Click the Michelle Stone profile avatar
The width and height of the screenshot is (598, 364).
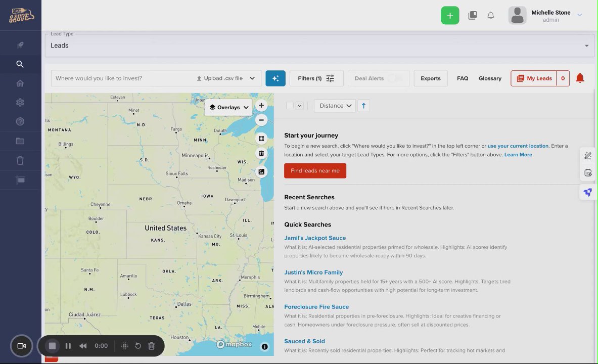[x=517, y=15]
